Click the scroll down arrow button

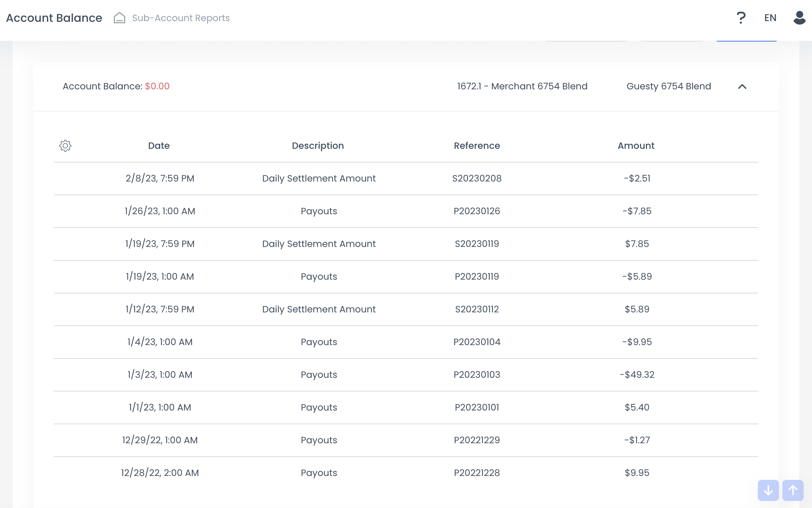(768, 490)
